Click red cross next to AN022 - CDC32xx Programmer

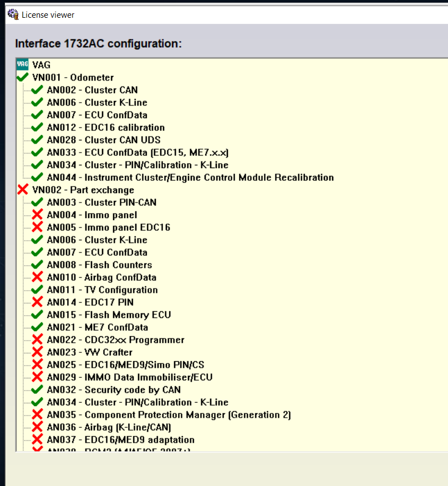coord(37,340)
